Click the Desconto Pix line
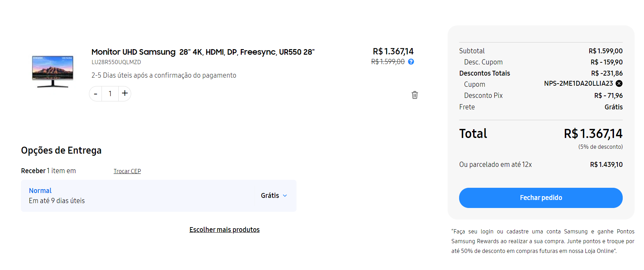Image resolution: width=644 pixels, height=270 pixels. point(483,95)
